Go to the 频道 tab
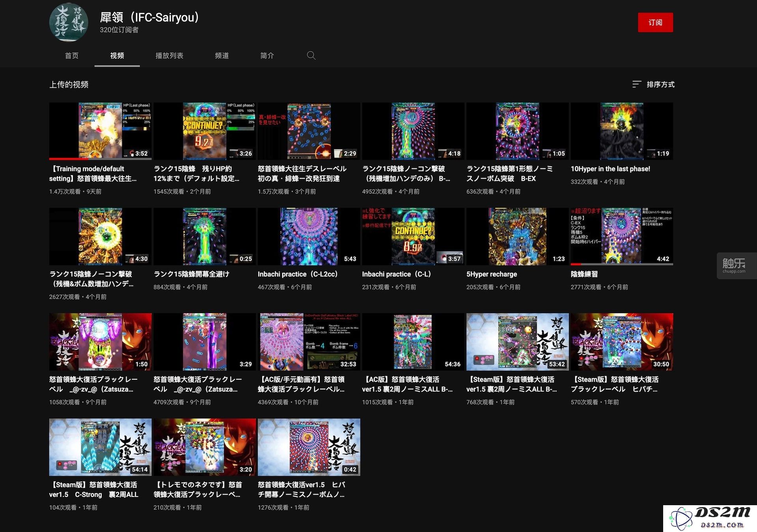This screenshot has height=532, width=757. [x=222, y=56]
